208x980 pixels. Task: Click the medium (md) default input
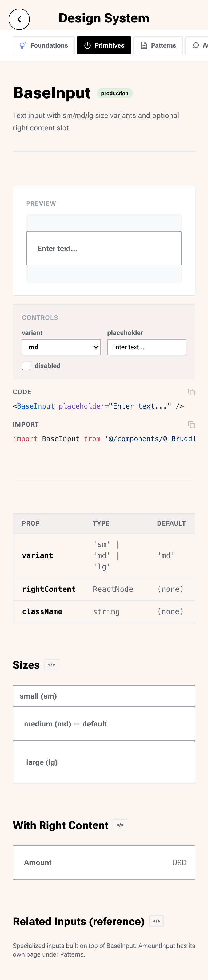point(104,724)
